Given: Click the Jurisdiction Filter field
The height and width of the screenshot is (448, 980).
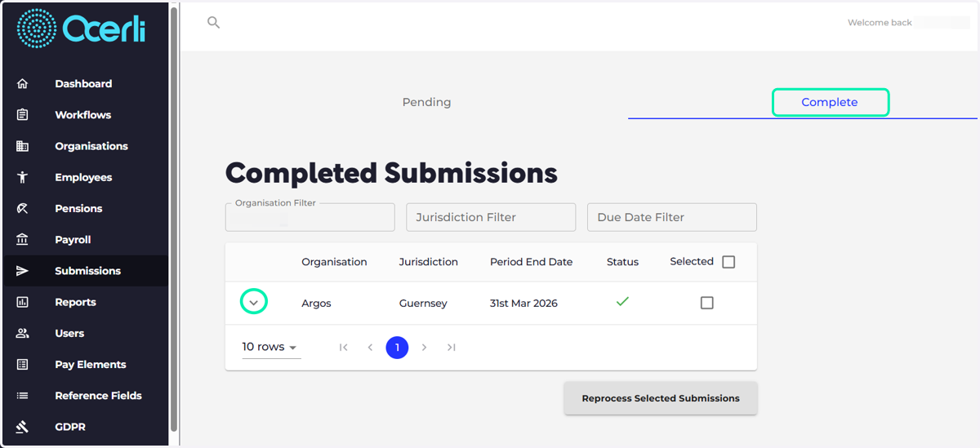Looking at the screenshot, I should tap(491, 217).
